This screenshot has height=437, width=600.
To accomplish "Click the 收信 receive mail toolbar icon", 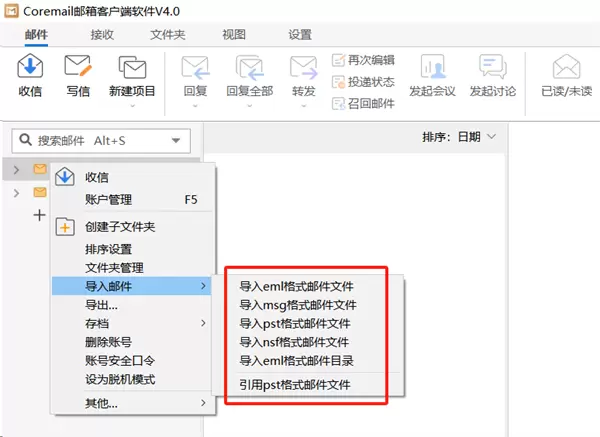I will tap(30, 68).
